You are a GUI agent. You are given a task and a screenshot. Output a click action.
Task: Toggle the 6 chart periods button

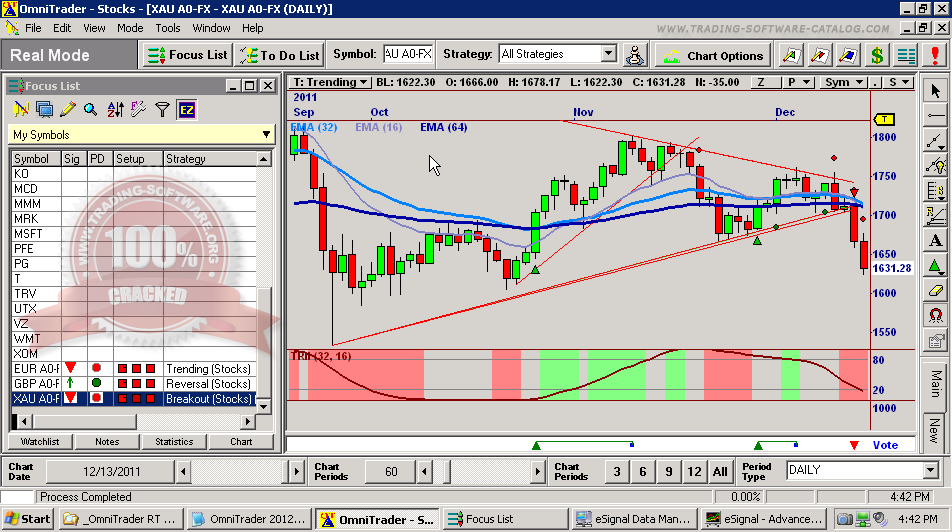click(642, 471)
